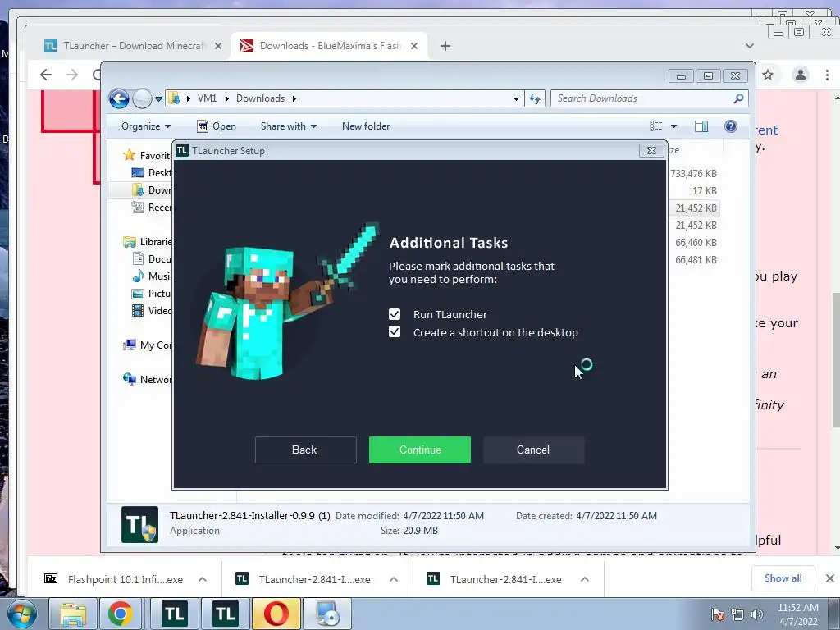Cancel the TLauncher Setup
The height and width of the screenshot is (630, 840).
pyautogui.click(x=533, y=450)
